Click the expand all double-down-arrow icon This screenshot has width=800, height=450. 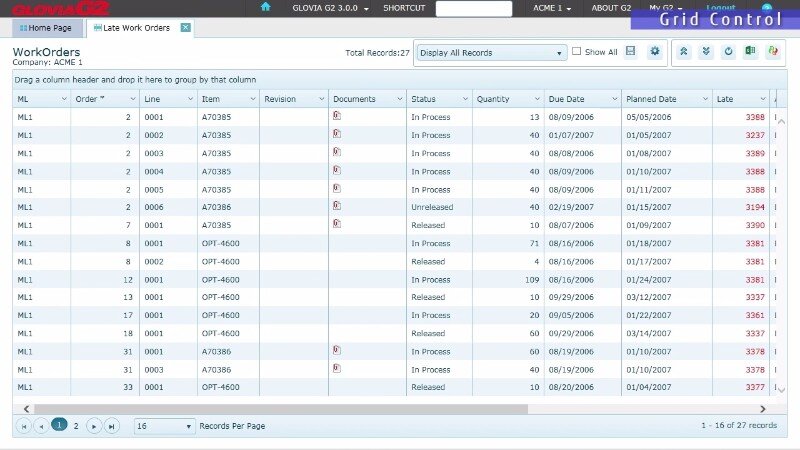(704, 52)
